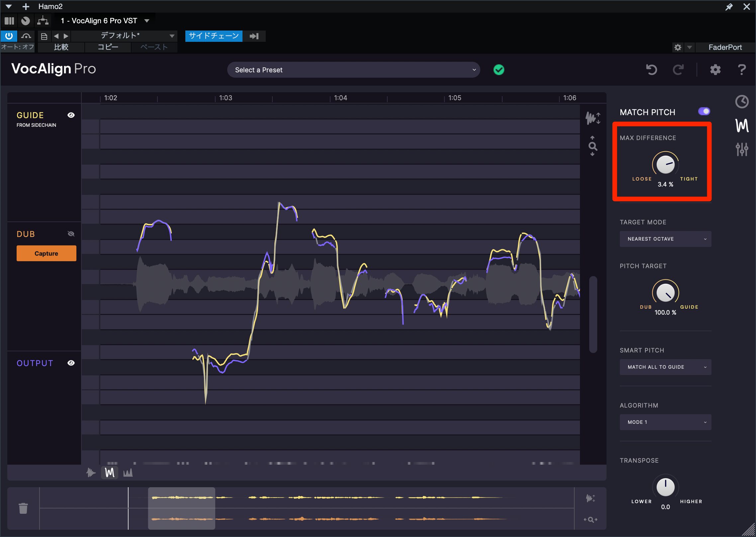Go to previous preset arrow
The image size is (756, 537).
(x=56, y=36)
